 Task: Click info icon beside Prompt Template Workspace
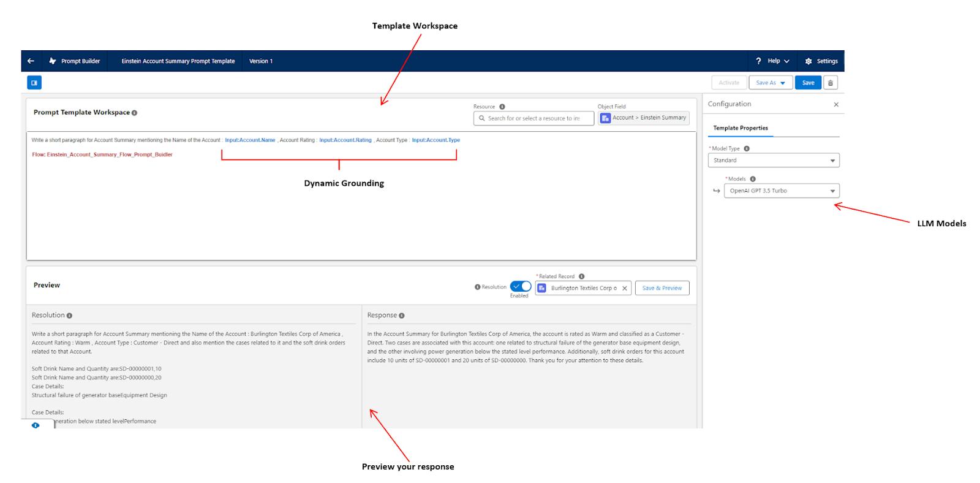pos(134,113)
